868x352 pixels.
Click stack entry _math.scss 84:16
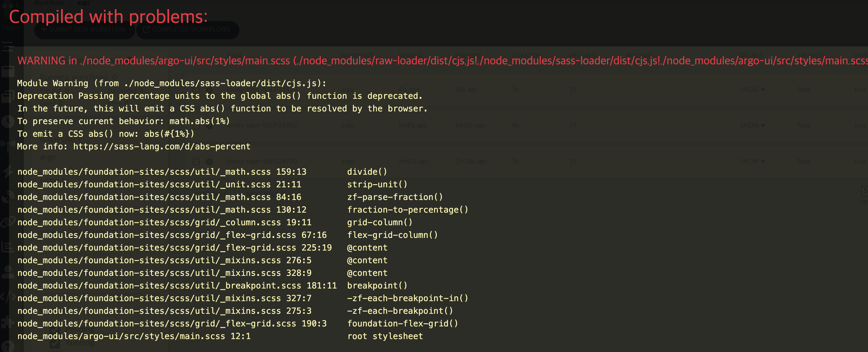[x=159, y=197]
